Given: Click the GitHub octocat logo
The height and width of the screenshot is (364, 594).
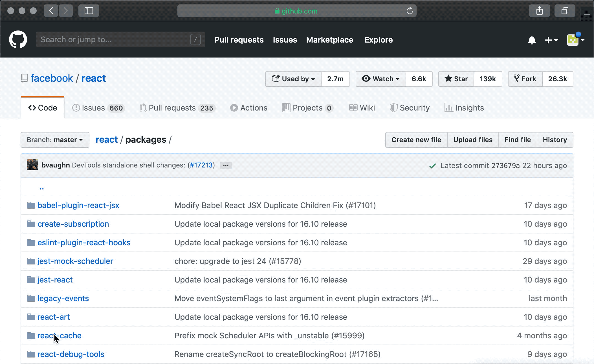Looking at the screenshot, I should (x=18, y=39).
